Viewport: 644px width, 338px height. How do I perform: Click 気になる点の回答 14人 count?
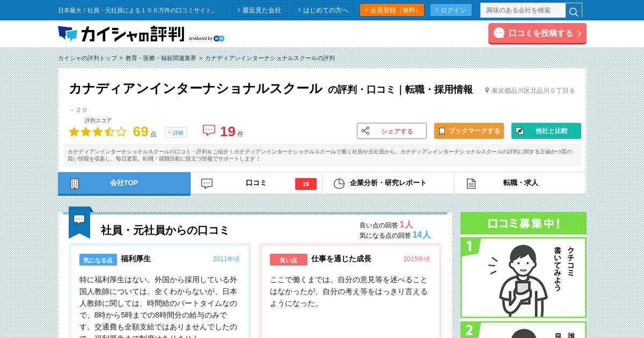coord(395,235)
